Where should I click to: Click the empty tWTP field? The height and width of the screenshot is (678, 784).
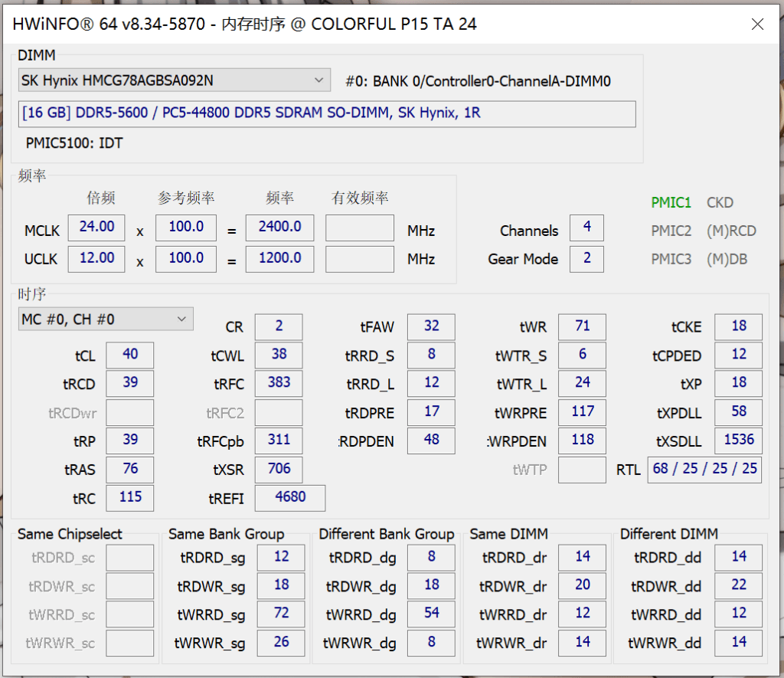pyautogui.click(x=583, y=470)
